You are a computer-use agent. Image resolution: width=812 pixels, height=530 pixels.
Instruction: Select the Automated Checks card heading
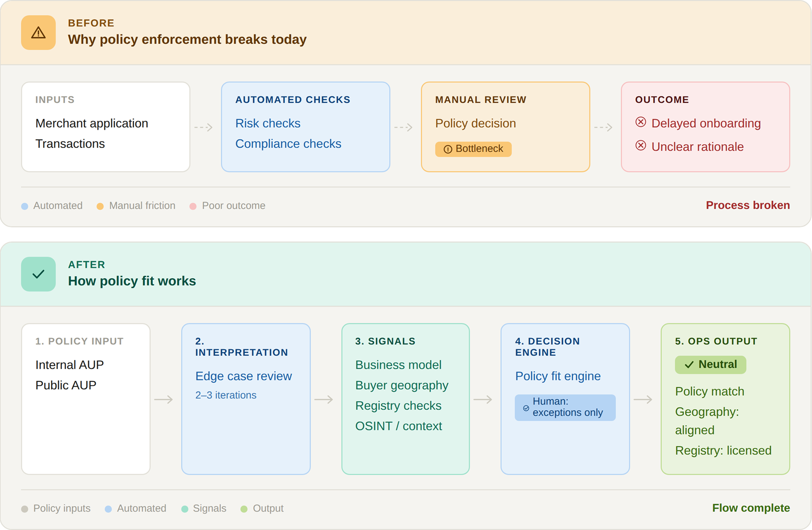point(292,100)
